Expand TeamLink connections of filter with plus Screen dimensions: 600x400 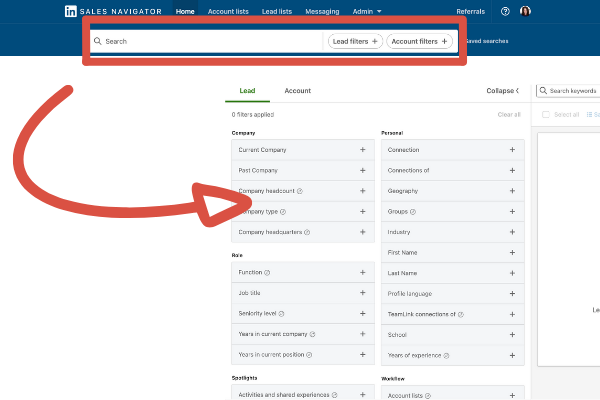tap(512, 314)
